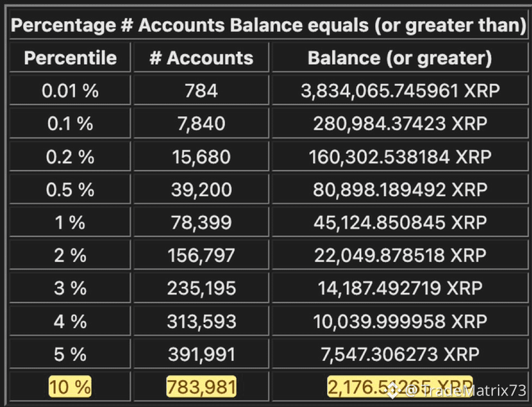Click the 7,547.306273 XRP balance
Screen dimensions: 532x407
(400, 354)
